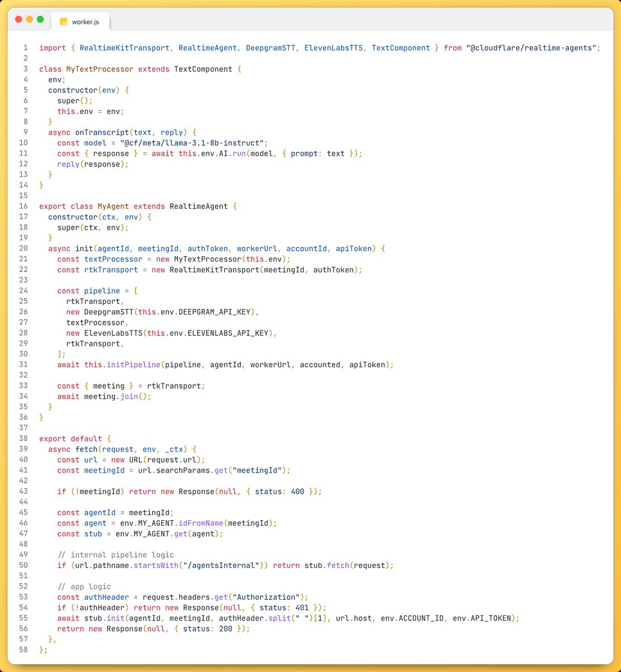Click line number 58 in the gutter

[x=23, y=650]
